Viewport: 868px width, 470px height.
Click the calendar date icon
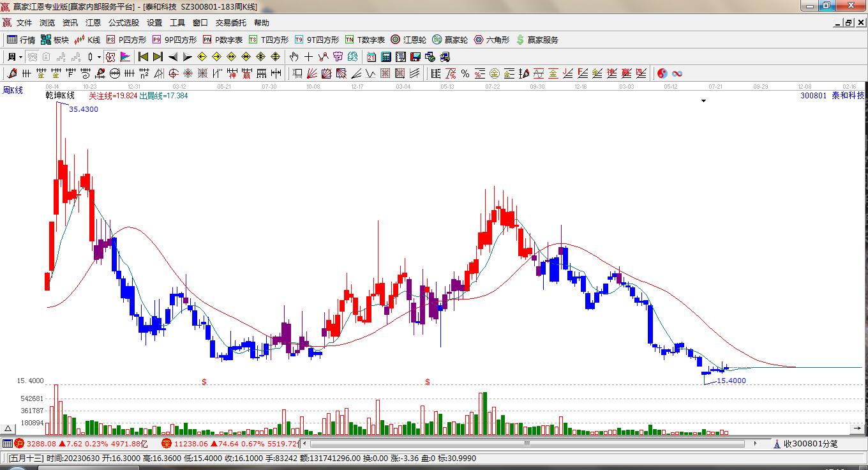(371, 57)
